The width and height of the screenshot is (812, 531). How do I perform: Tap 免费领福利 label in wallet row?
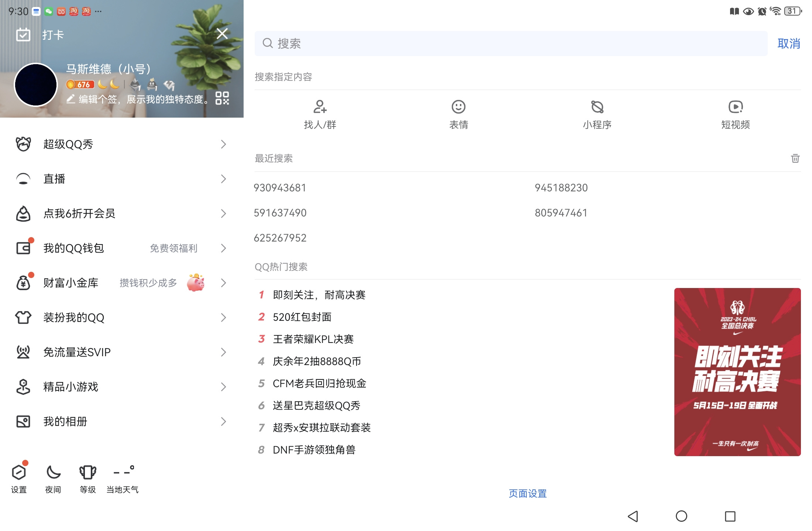pyautogui.click(x=173, y=248)
